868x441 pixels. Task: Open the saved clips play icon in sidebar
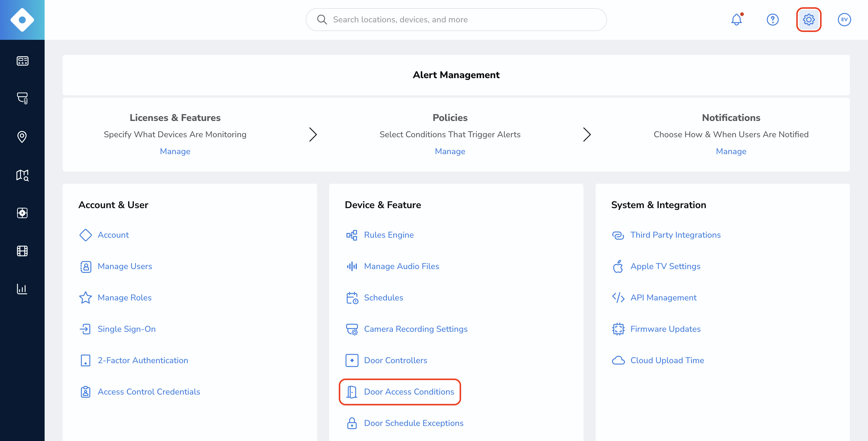22,213
